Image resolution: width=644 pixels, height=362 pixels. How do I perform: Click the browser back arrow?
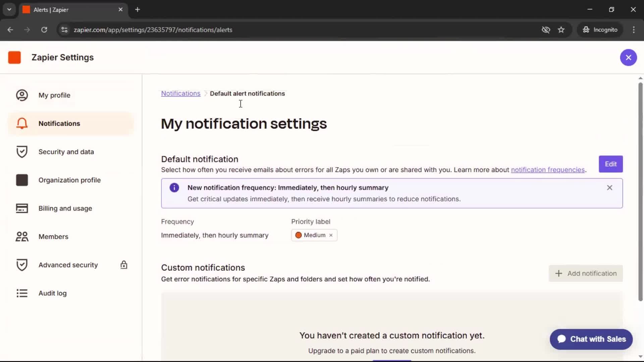[x=10, y=30]
